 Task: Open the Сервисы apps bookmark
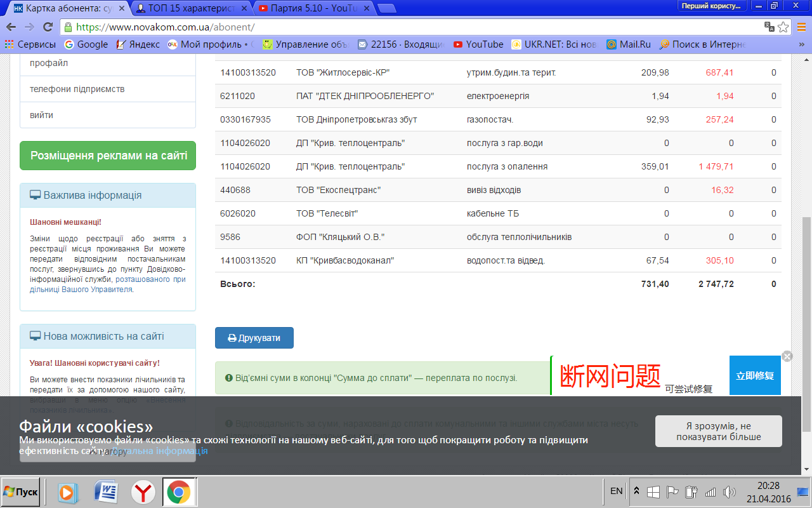click(x=30, y=44)
